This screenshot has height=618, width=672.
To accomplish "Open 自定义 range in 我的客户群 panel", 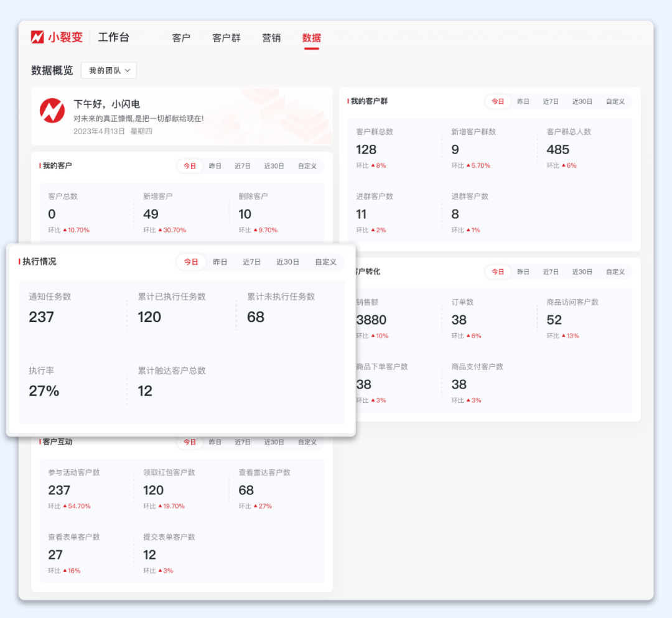I will 615,101.
